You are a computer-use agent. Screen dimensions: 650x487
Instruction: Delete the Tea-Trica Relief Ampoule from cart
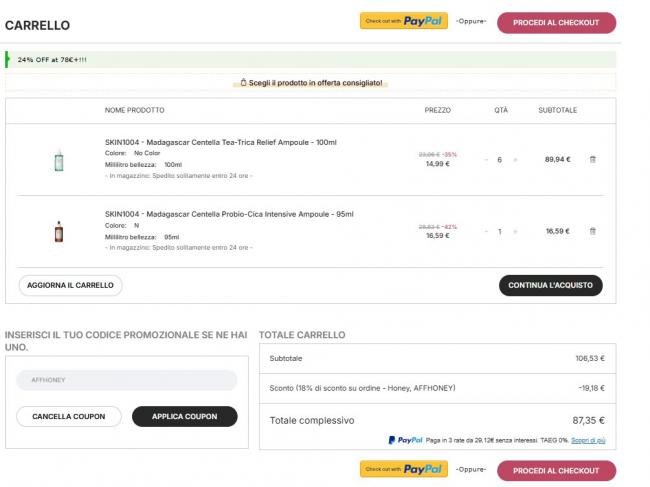tap(592, 160)
